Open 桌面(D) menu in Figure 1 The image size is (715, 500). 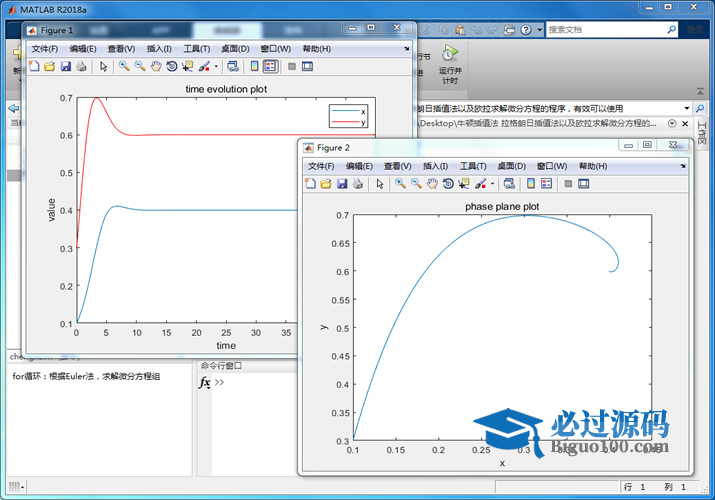(x=235, y=49)
